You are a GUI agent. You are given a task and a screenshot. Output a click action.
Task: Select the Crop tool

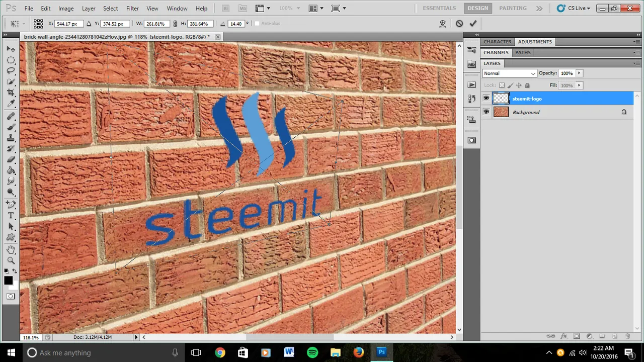11,93
